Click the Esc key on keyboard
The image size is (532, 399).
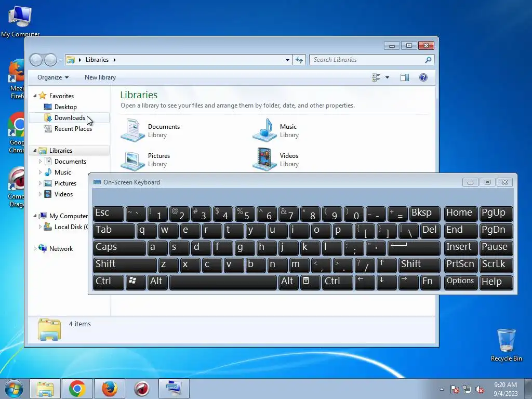[x=109, y=214]
